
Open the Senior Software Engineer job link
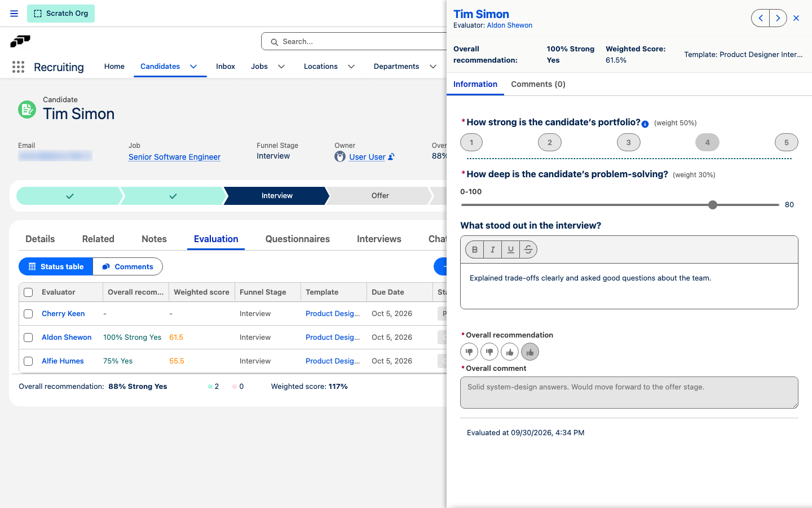tap(174, 157)
